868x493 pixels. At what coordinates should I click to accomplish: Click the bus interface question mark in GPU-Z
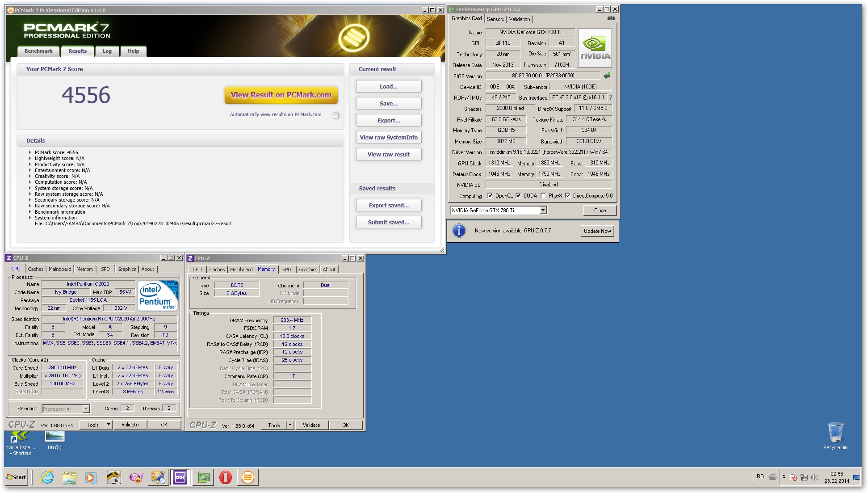611,97
